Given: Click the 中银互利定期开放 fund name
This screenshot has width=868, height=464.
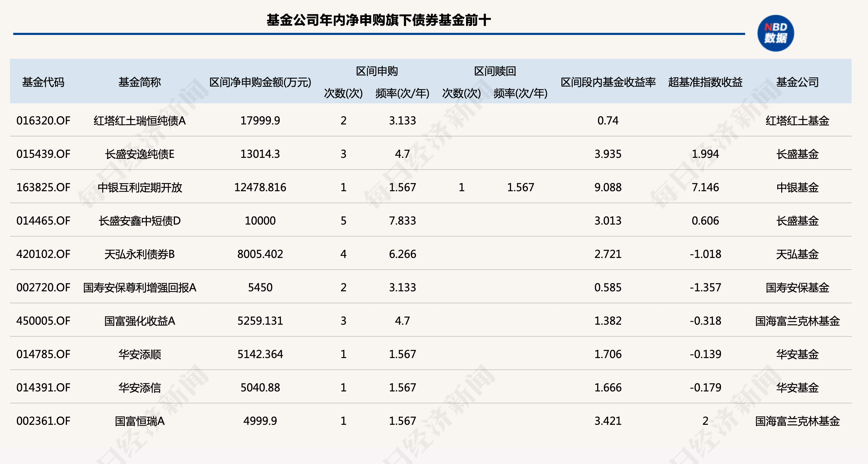Looking at the screenshot, I should (139, 187).
